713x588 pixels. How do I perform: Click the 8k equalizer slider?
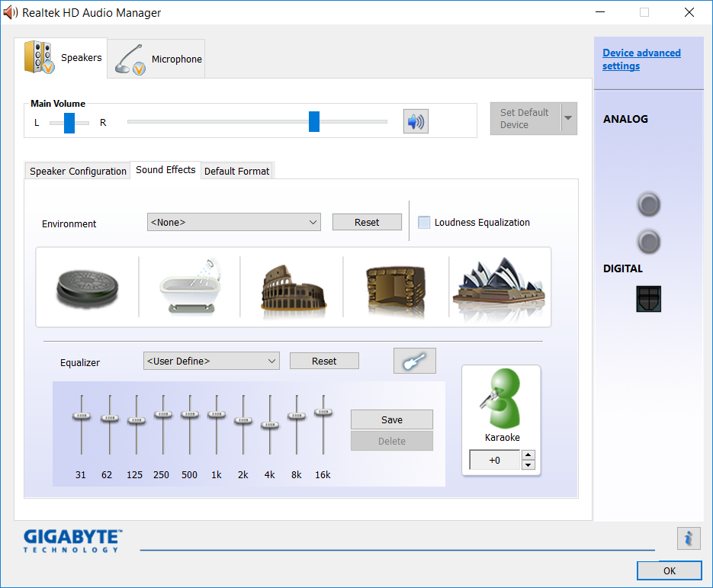click(297, 416)
